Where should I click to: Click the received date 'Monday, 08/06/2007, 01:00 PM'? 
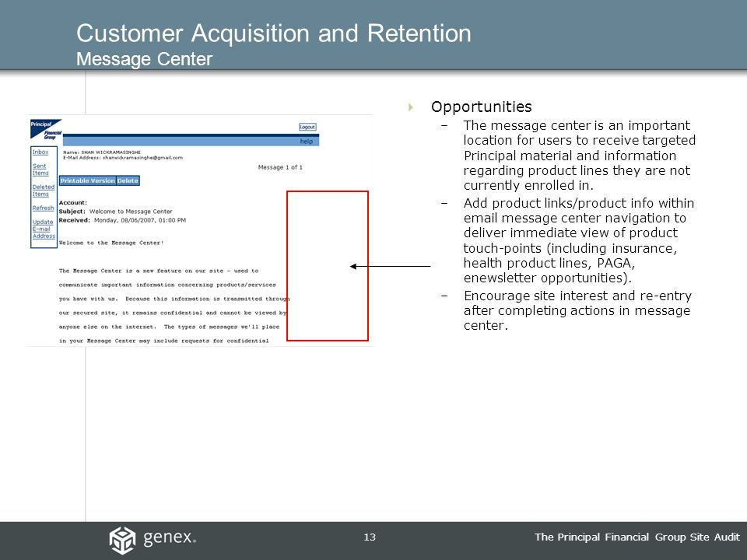[140, 220]
